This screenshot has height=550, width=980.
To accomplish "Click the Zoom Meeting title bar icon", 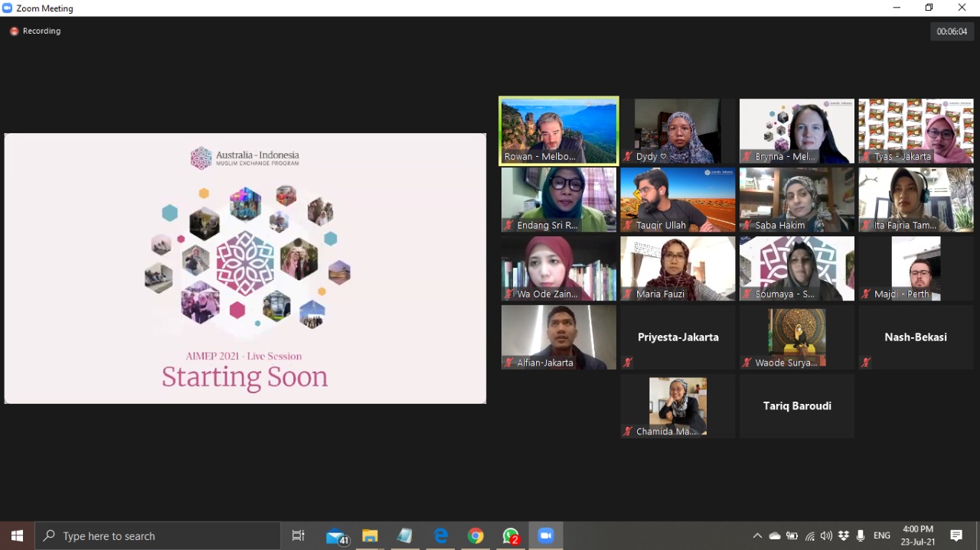I will coord(8,8).
